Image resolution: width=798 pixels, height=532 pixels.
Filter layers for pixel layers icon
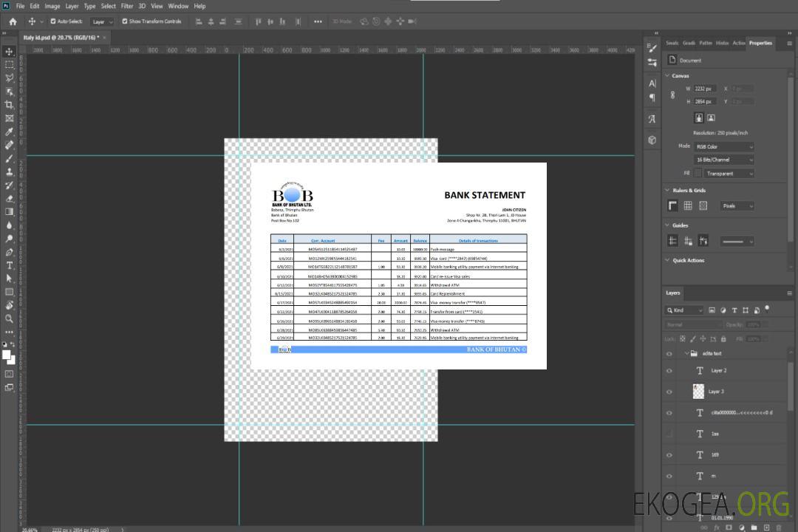[712, 310]
